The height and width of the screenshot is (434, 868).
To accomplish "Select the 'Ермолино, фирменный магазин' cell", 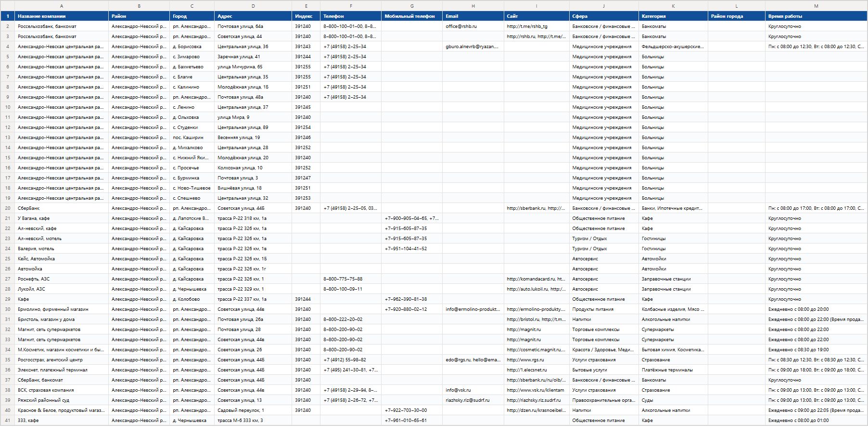I will pos(62,309).
